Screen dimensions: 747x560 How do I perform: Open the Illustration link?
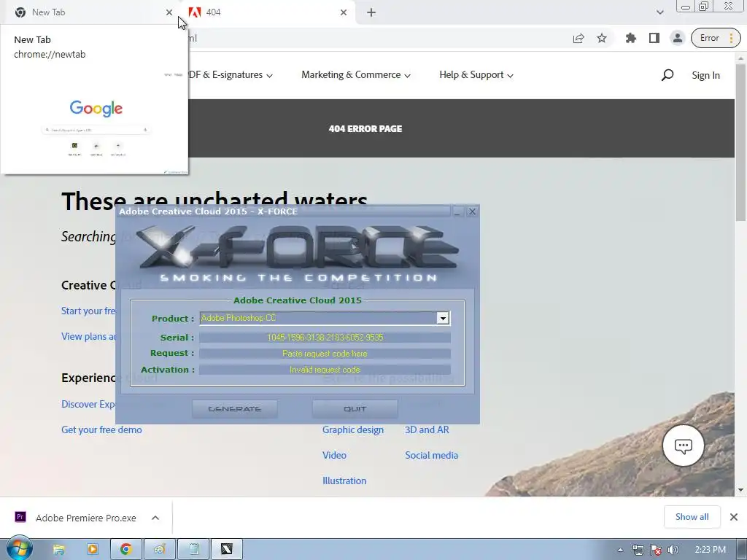pos(344,481)
